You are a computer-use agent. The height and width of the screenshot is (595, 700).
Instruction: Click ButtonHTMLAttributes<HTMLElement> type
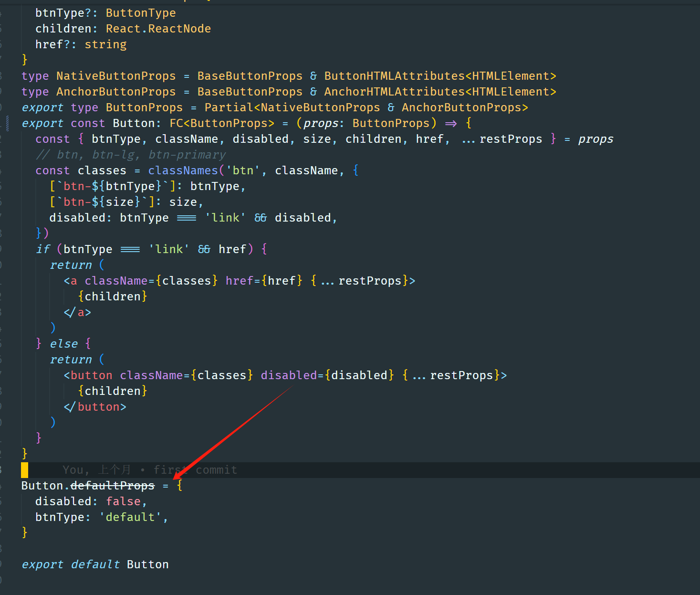440,76
